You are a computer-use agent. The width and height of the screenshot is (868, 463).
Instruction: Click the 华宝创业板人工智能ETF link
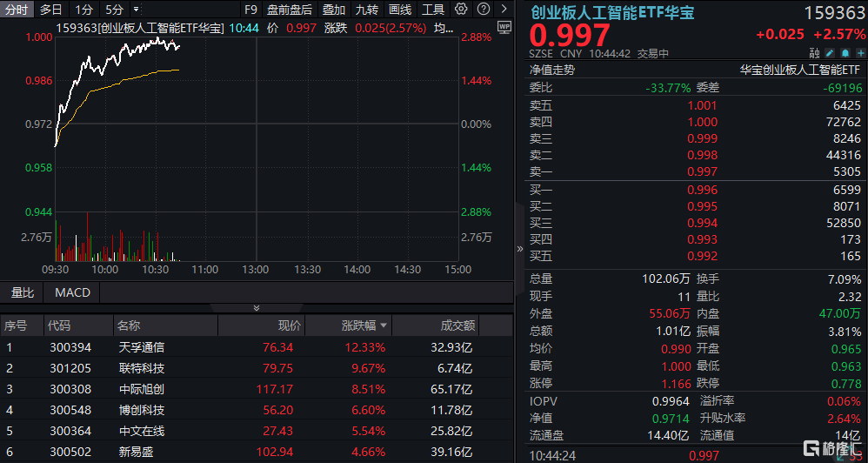point(800,70)
